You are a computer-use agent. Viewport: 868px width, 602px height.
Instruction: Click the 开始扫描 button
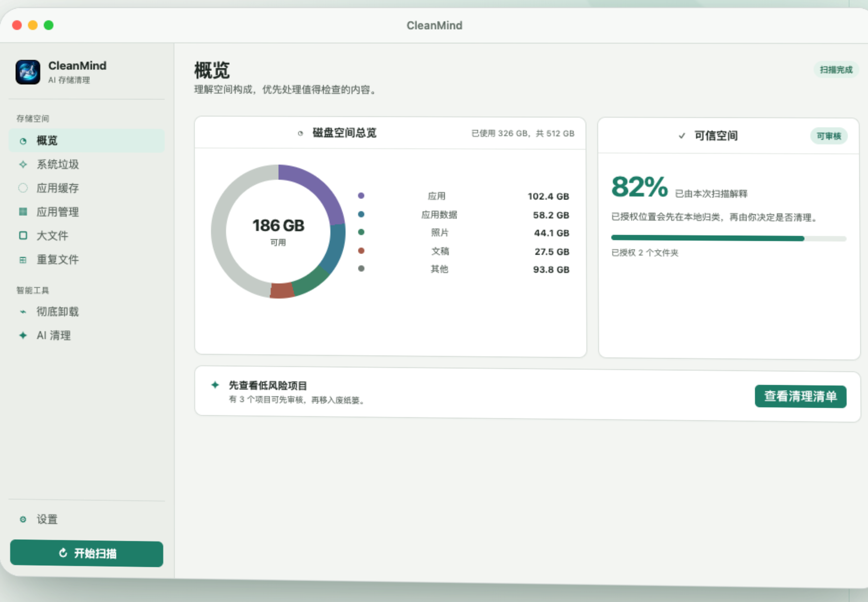87,554
